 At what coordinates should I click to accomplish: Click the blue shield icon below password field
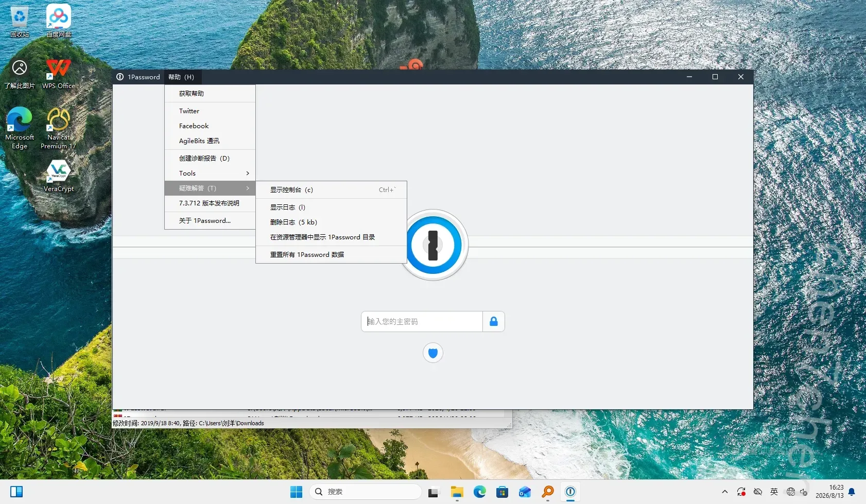click(433, 353)
